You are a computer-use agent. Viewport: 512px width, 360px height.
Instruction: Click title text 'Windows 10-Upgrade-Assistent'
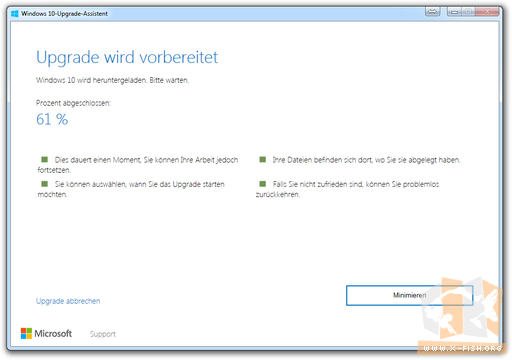click(x=64, y=14)
